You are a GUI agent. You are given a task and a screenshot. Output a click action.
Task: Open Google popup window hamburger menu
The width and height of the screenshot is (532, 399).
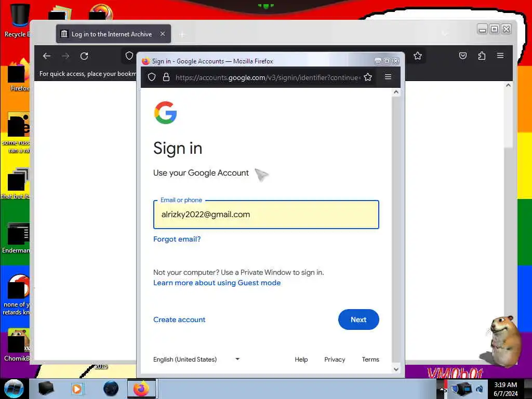(x=388, y=77)
